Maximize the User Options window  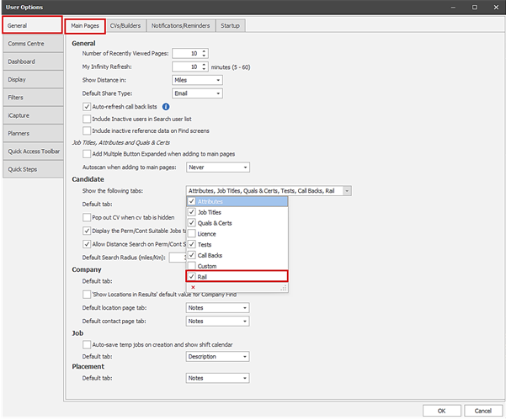tap(474, 7)
